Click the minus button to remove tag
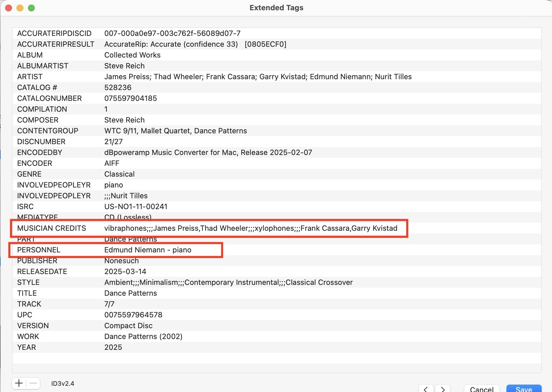This screenshot has width=552, height=392. pos(33,383)
